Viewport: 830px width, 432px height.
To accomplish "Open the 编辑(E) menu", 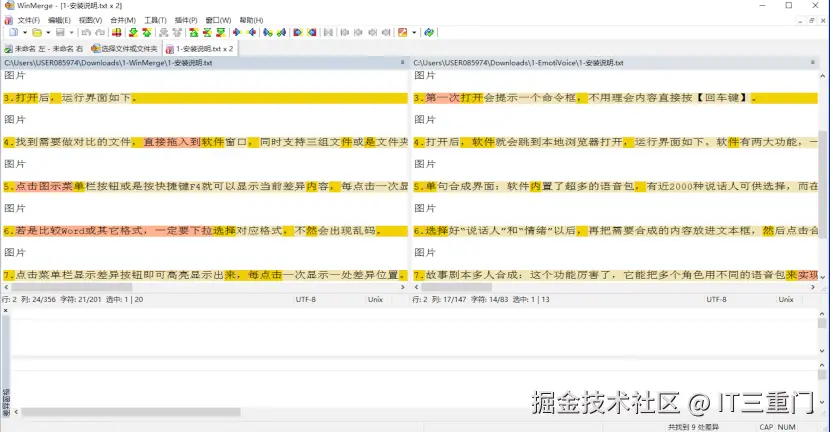I will point(59,20).
